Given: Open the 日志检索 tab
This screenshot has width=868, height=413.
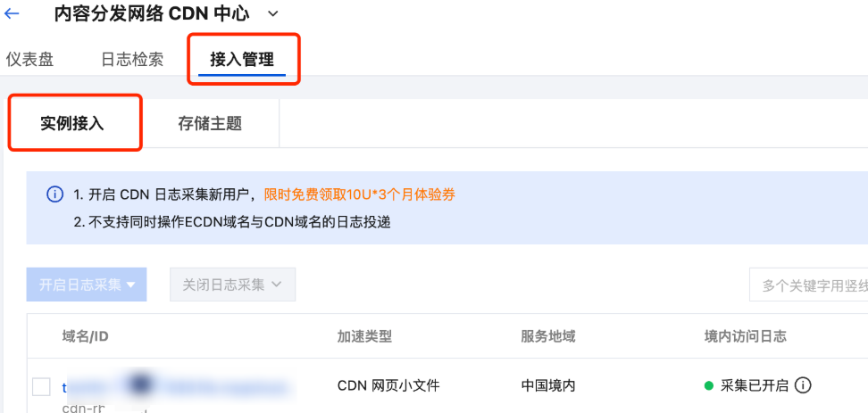Looking at the screenshot, I should (x=132, y=60).
